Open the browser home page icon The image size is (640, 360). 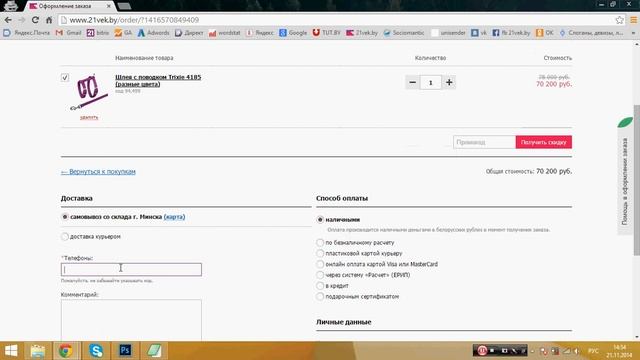click(49, 20)
